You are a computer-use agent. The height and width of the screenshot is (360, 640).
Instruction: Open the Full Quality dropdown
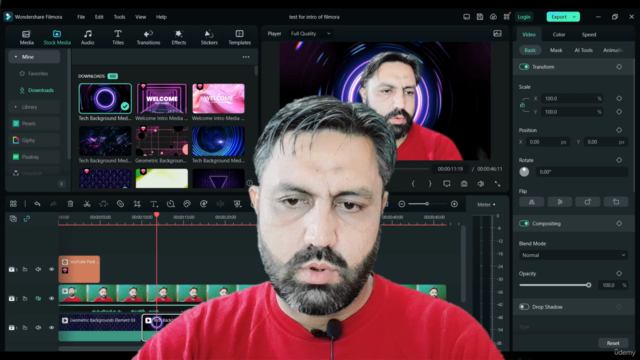point(310,33)
